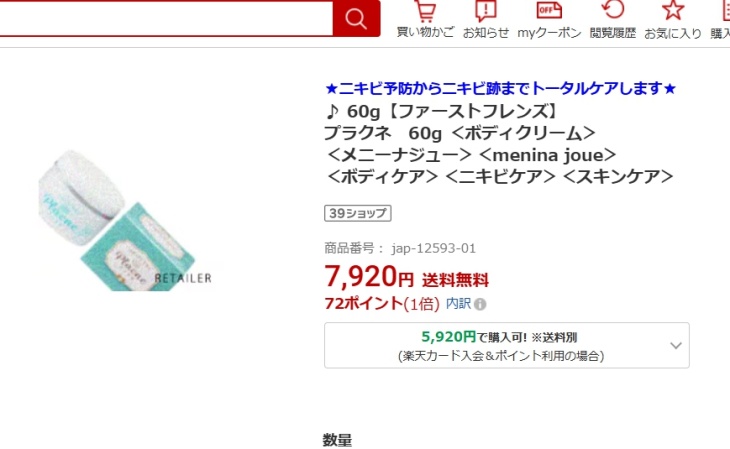Click the 数量 quantity label
Image resolution: width=730 pixels, height=449 pixels.
[x=338, y=440]
